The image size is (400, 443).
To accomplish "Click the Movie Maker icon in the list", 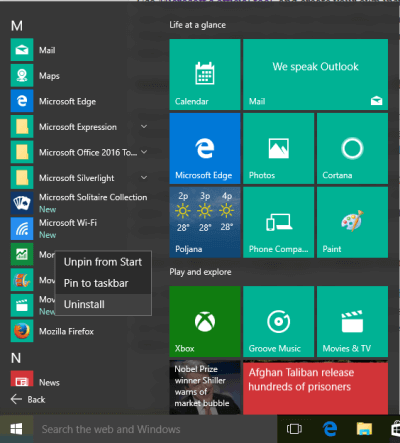I will pos(22,280).
